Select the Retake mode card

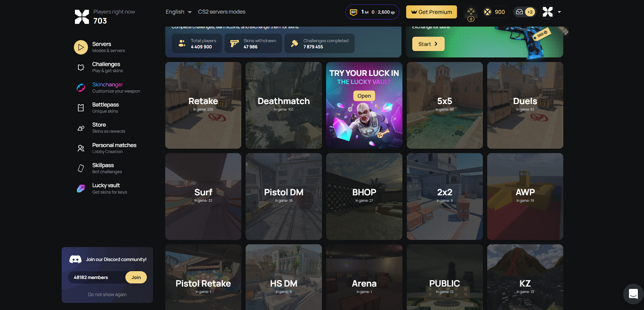203,105
